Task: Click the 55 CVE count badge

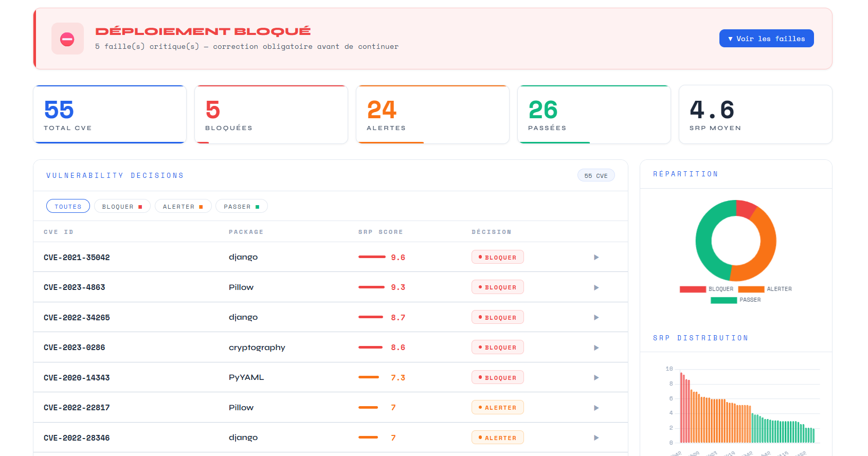Action: point(596,175)
